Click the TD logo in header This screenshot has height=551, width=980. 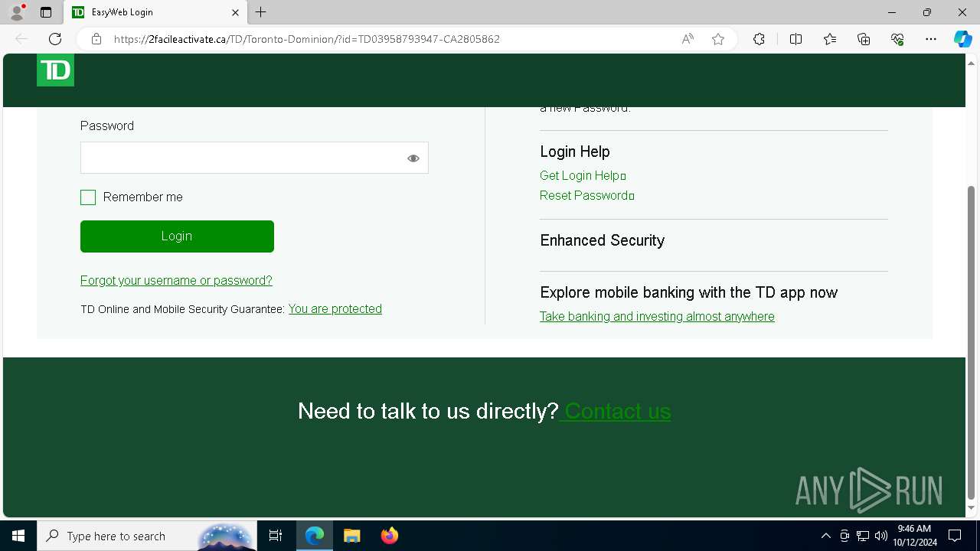[x=55, y=70]
